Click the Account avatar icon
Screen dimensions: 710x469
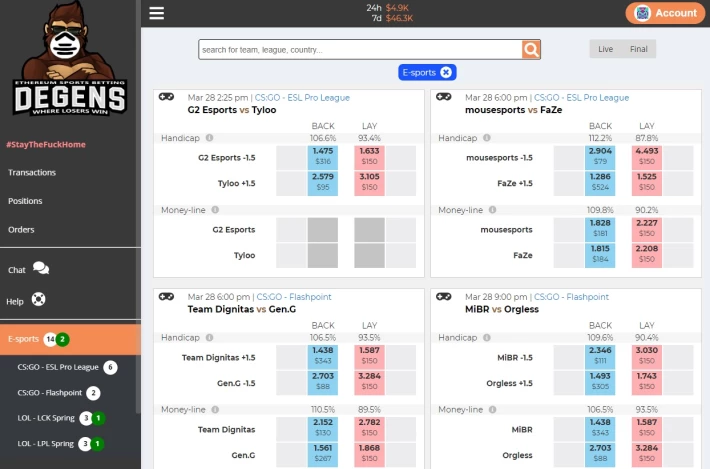point(642,13)
